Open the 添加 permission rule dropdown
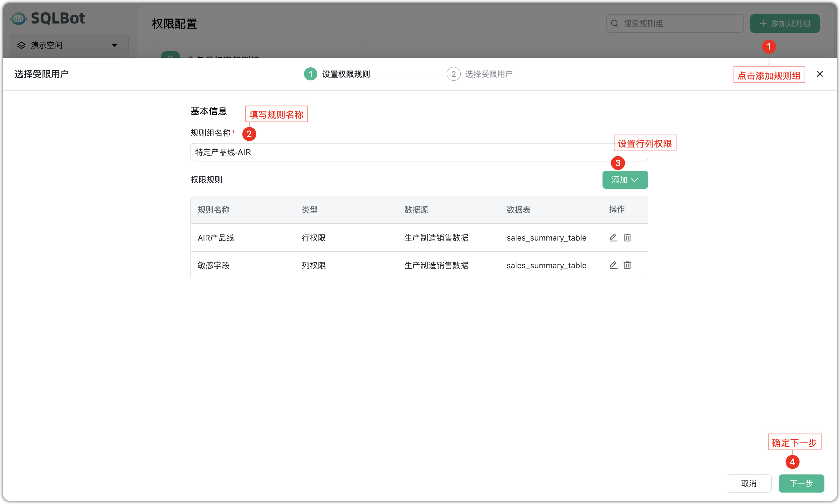 point(625,180)
